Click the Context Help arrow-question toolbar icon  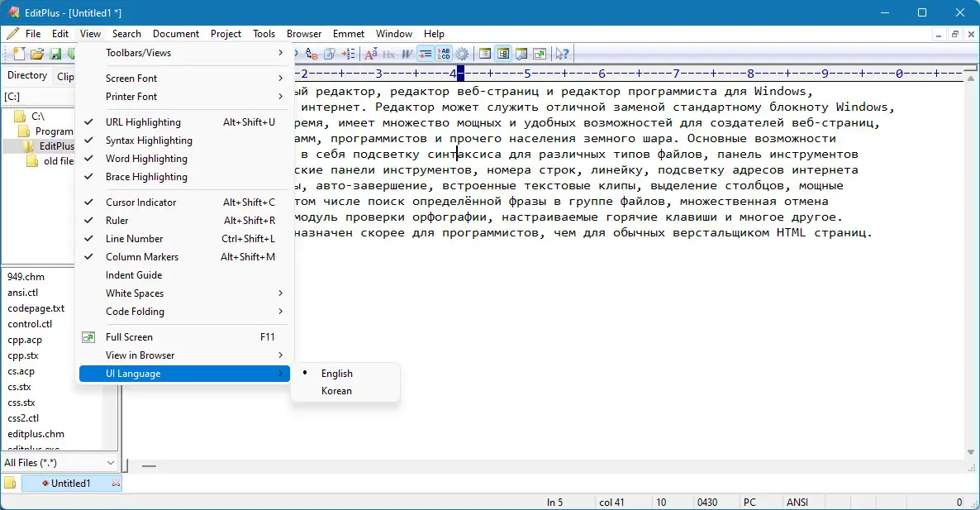[562, 54]
